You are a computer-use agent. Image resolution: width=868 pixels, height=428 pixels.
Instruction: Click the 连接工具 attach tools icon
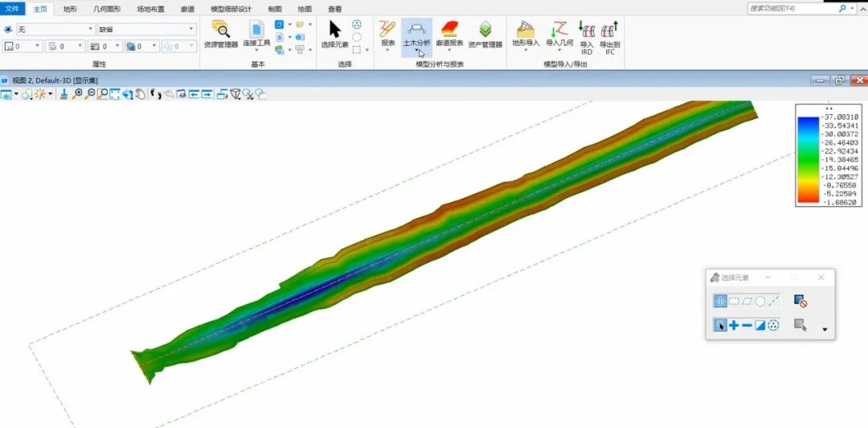[x=256, y=34]
